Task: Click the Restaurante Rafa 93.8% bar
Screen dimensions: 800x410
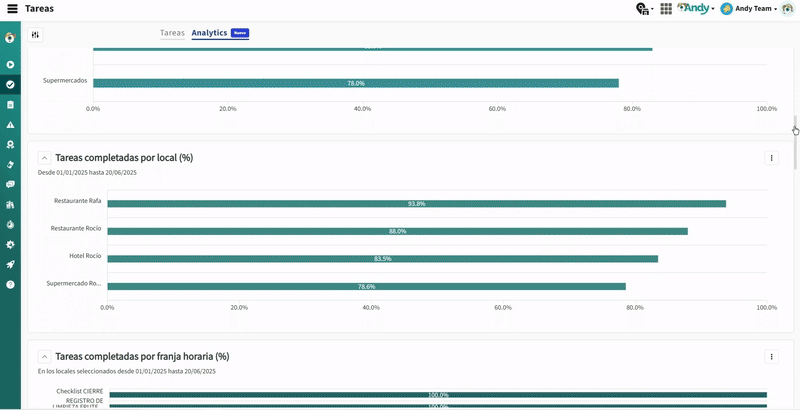Action: tap(416, 204)
